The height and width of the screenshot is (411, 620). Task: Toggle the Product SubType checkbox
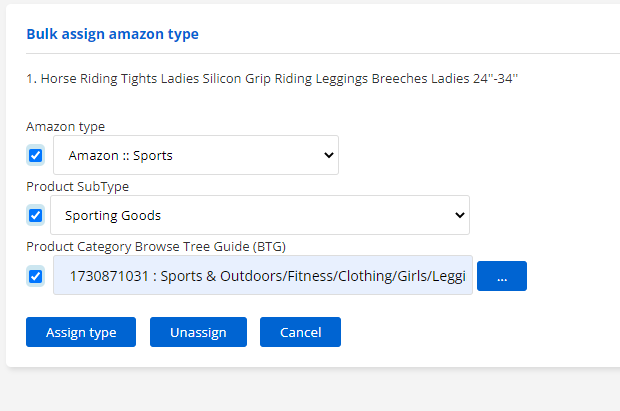coord(36,215)
